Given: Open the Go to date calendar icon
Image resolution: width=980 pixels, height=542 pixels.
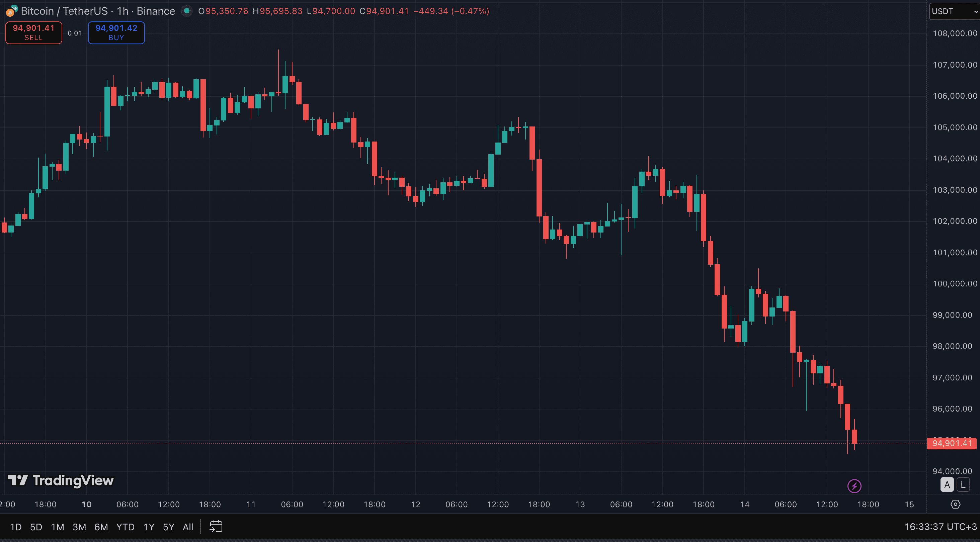Looking at the screenshot, I should [216, 526].
